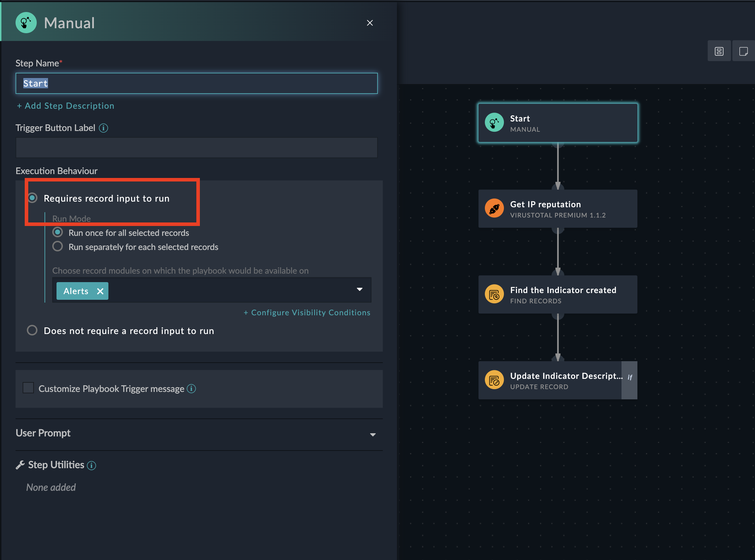The width and height of the screenshot is (755, 560).
Task: Click the Step Utilities info icon
Action: pos(91,465)
